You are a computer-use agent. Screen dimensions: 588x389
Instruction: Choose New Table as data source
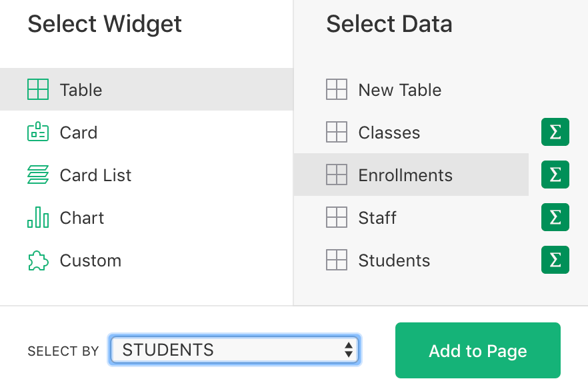(399, 89)
